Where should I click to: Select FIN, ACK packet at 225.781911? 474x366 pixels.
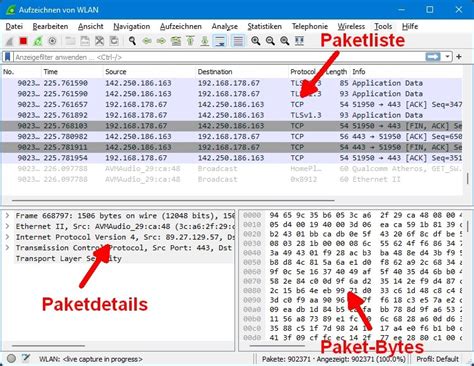[232, 147]
